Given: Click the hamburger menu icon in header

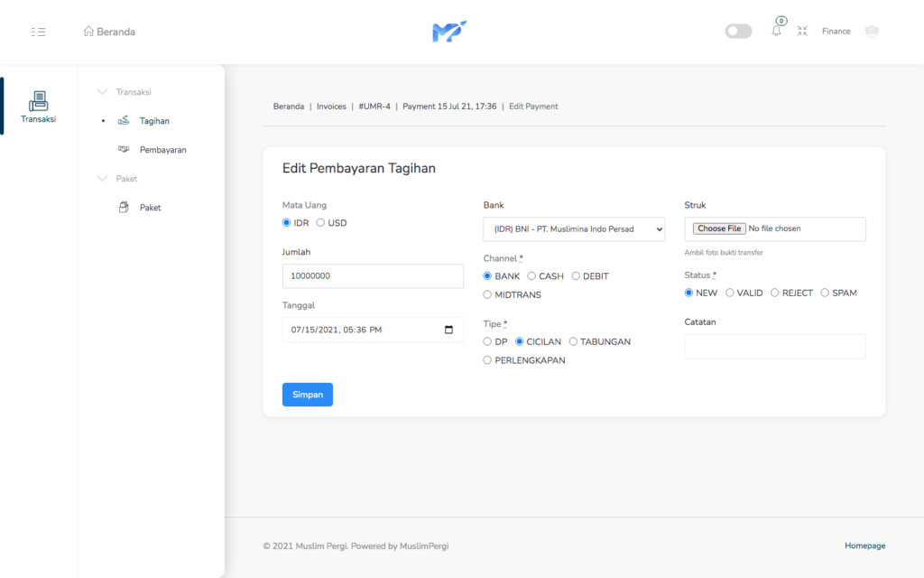Looking at the screenshot, I should click(x=38, y=32).
